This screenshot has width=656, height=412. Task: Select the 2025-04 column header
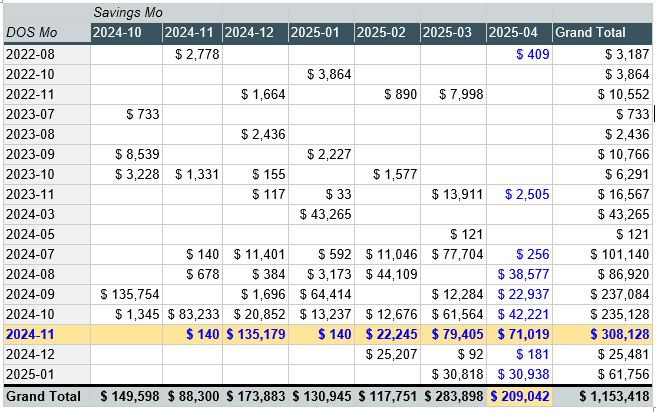[518, 33]
